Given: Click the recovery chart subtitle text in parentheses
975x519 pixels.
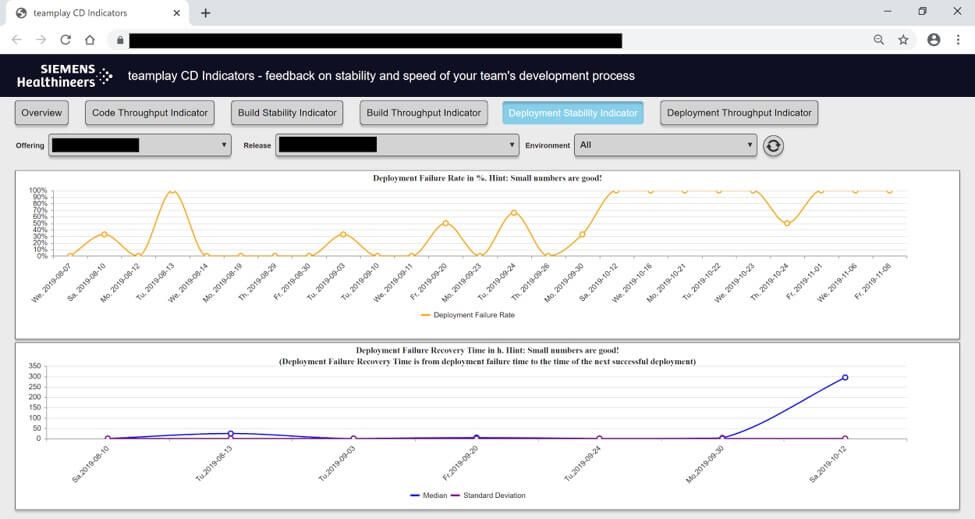Looking at the screenshot, I should coord(487,362).
